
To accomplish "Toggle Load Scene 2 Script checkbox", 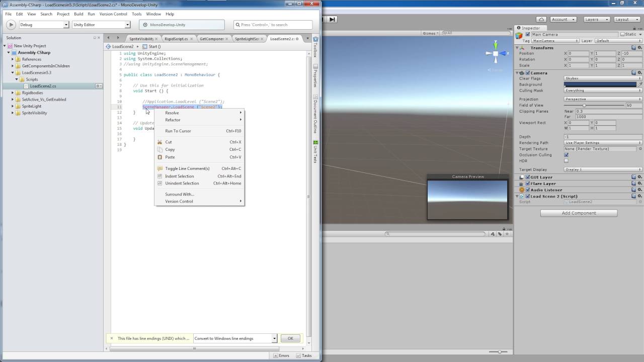I will click(528, 196).
